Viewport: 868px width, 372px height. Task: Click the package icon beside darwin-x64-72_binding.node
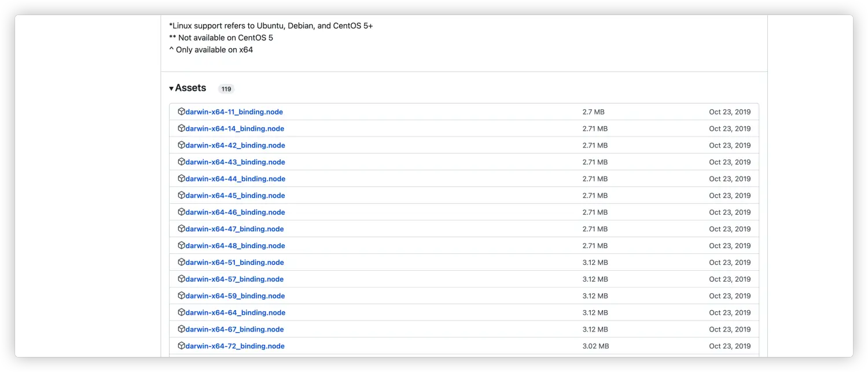(181, 346)
